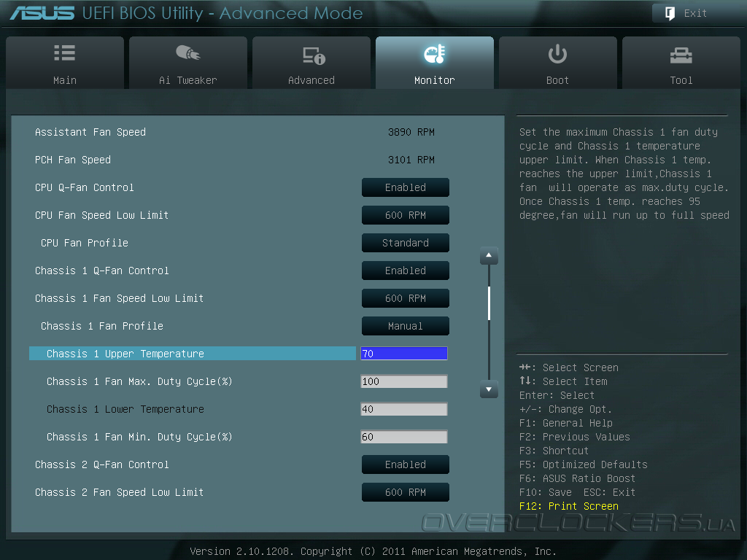Switch to the Ai Tweaker tab

(x=187, y=63)
